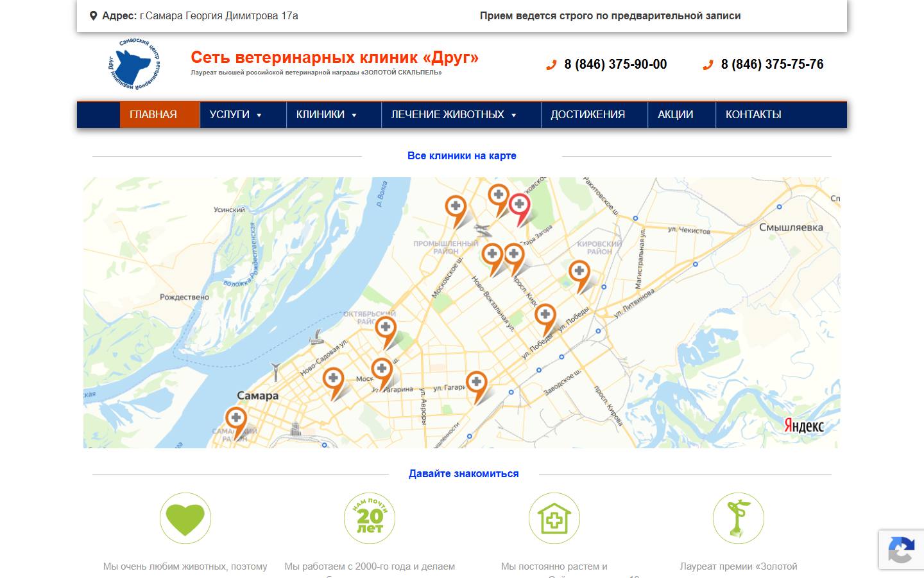Click the 20 лет anniversary icon
Screen dimensions: 924x578
(x=370, y=518)
